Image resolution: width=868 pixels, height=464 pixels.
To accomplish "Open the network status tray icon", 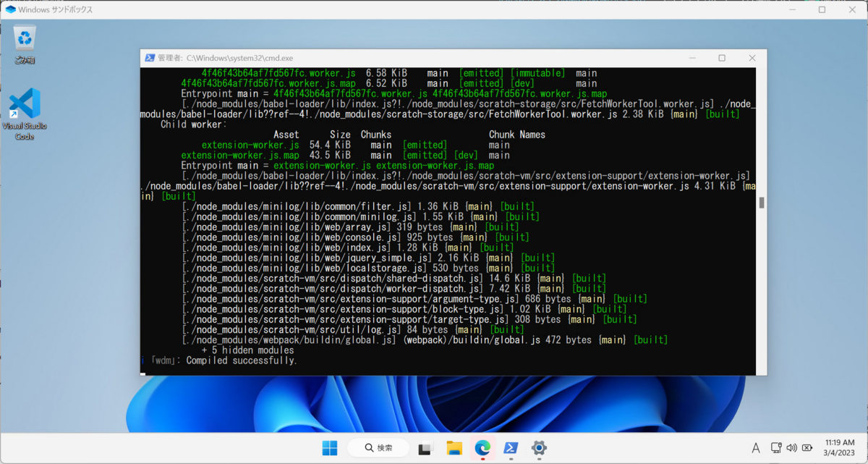I will tap(776, 448).
